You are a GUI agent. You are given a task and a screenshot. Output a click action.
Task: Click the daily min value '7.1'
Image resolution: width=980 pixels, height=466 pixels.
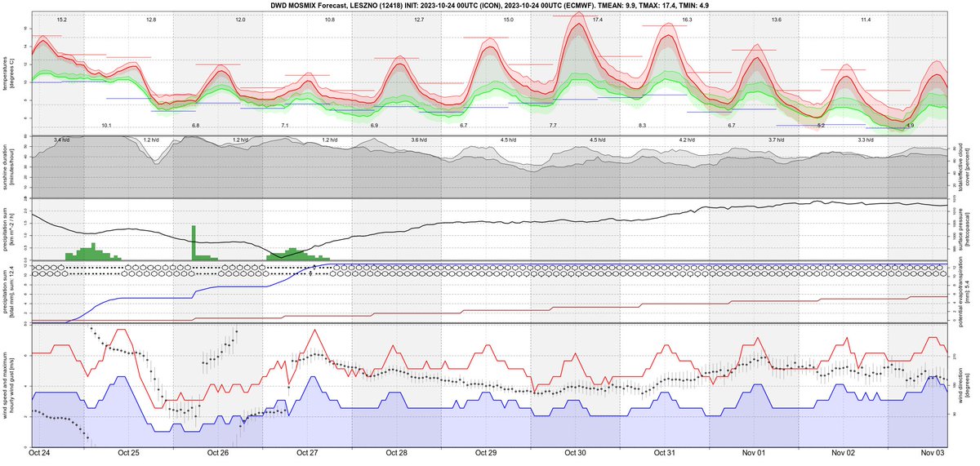285,126
